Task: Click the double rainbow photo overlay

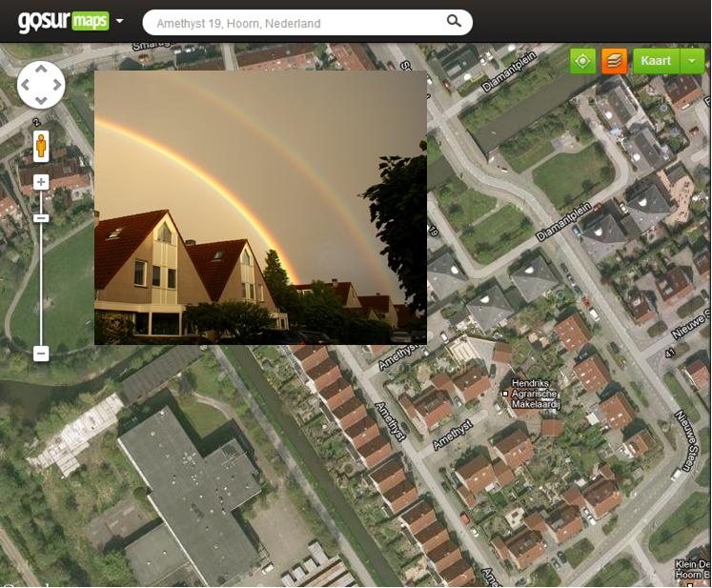Action: tap(260, 208)
